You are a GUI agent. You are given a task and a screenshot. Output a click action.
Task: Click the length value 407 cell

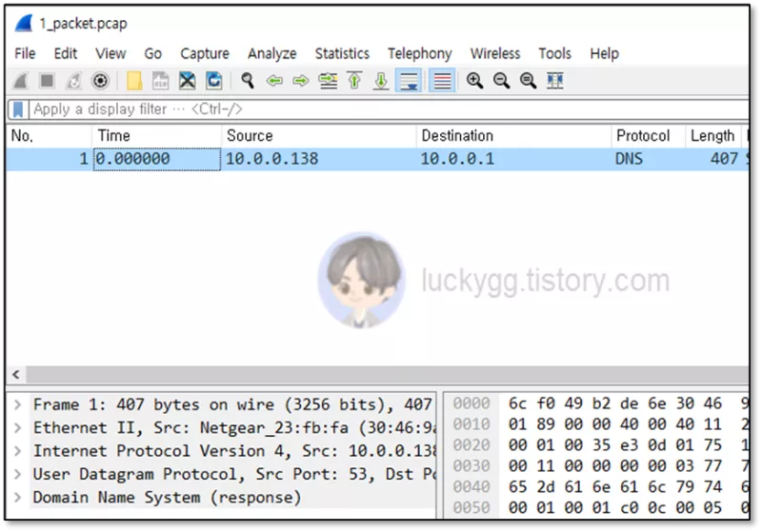coord(724,159)
